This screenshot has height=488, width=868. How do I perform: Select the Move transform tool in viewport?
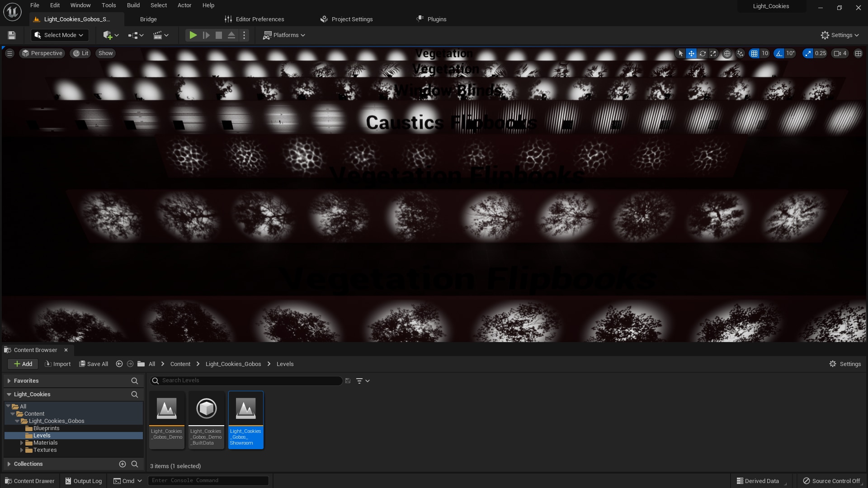coord(691,53)
